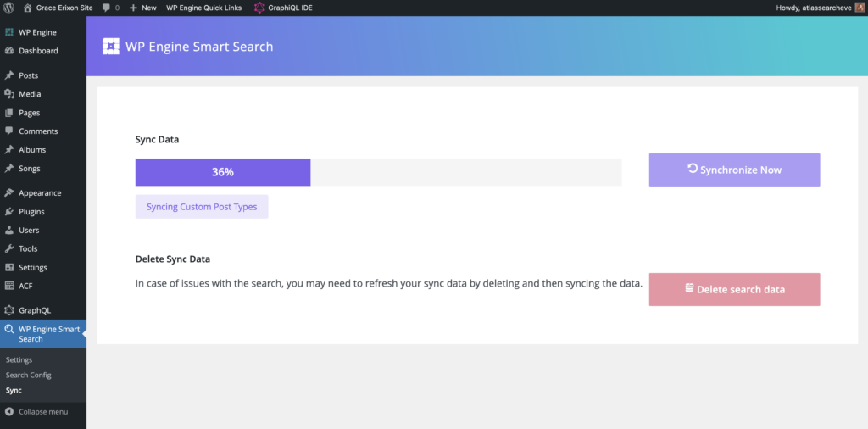868x429 pixels.
Task: Open the Search Config submenu item
Action: point(29,375)
